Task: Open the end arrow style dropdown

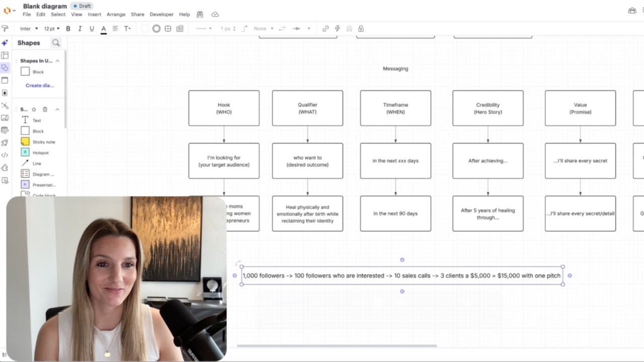Action: click(x=301, y=29)
